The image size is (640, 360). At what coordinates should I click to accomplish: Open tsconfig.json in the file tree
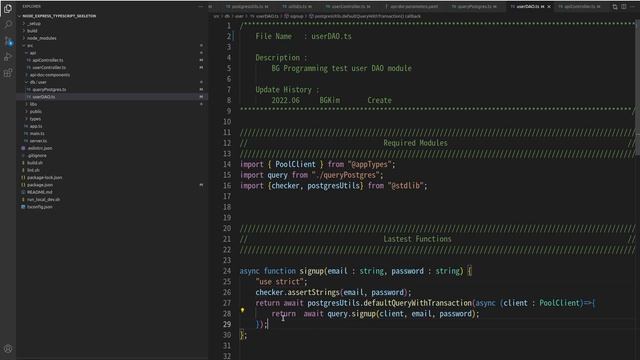pos(40,207)
